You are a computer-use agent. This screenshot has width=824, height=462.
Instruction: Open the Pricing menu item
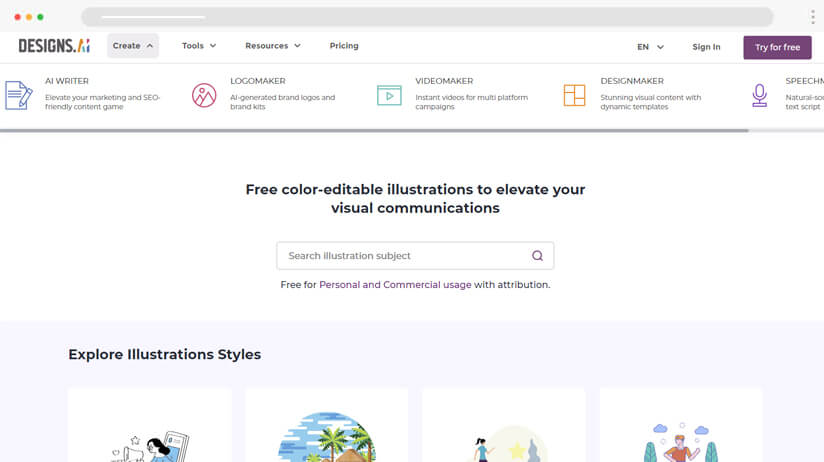(344, 46)
